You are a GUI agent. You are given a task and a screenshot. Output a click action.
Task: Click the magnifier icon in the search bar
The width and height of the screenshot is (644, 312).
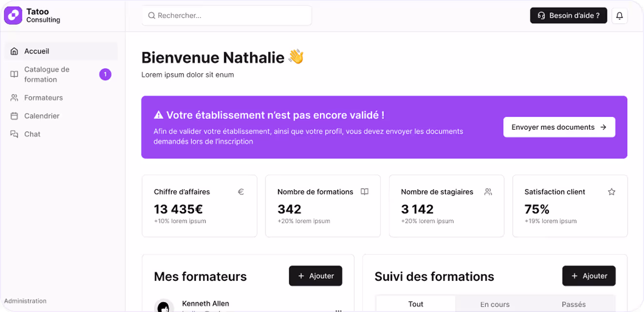[x=151, y=15]
